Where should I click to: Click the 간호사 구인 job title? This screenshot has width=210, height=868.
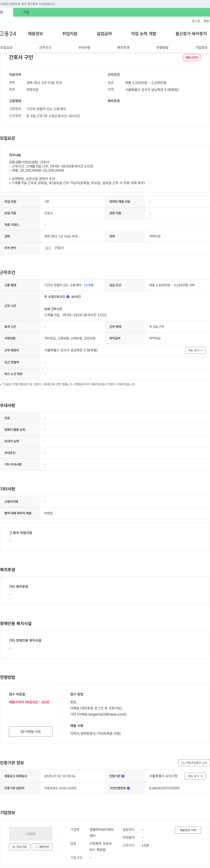point(21,57)
